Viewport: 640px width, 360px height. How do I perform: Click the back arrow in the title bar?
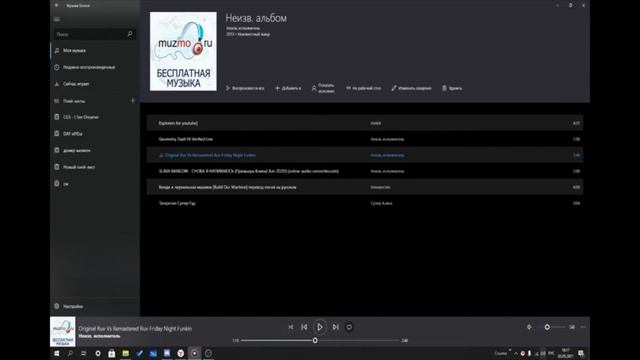click(x=56, y=5)
